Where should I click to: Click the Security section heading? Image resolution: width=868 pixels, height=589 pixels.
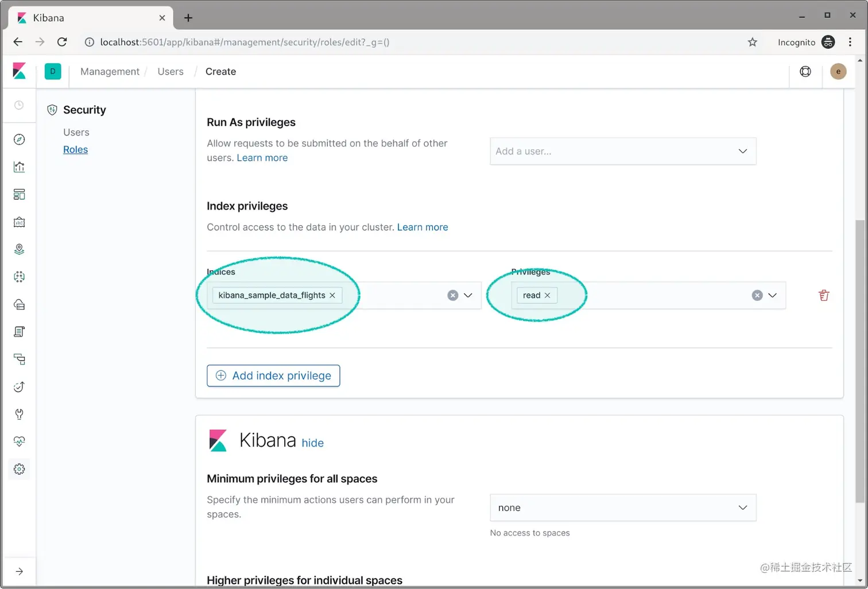[84, 110]
